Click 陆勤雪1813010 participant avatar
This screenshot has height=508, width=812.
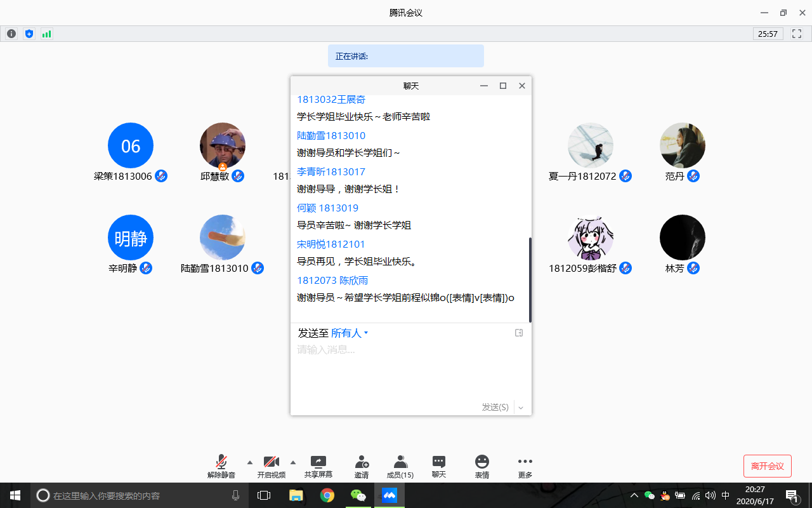(223, 237)
